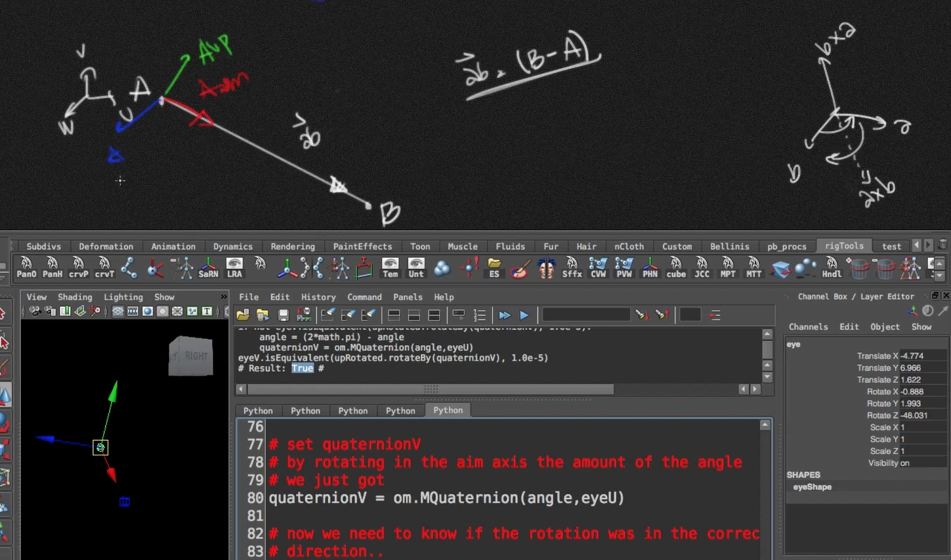Show next shelf tabs arrow
951x560 pixels.
pyautogui.click(x=928, y=246)
